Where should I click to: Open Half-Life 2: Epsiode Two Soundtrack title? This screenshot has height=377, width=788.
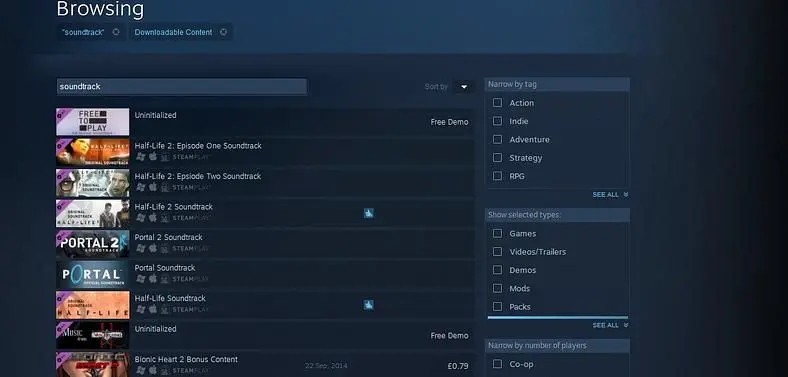[198, 176]
